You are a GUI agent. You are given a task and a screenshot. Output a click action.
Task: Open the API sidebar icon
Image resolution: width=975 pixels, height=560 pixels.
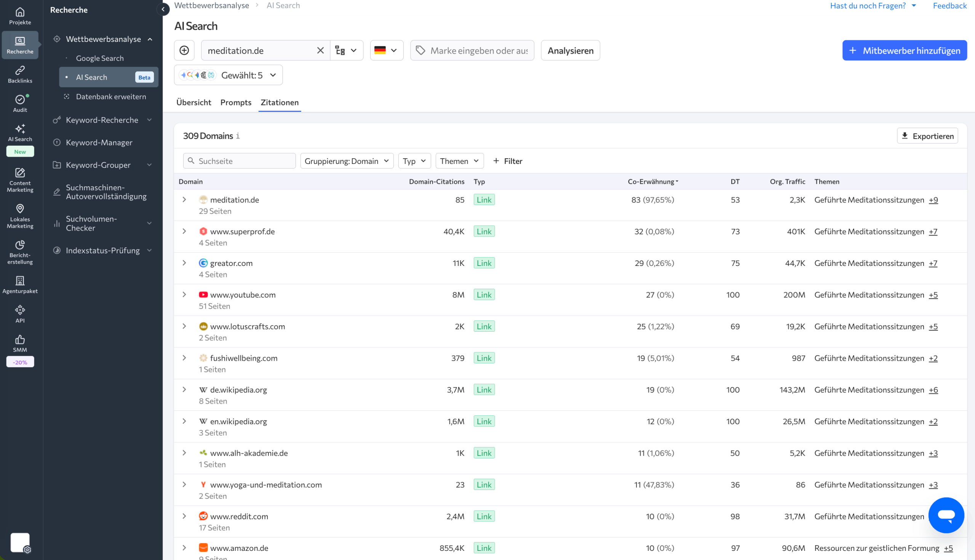20,314
